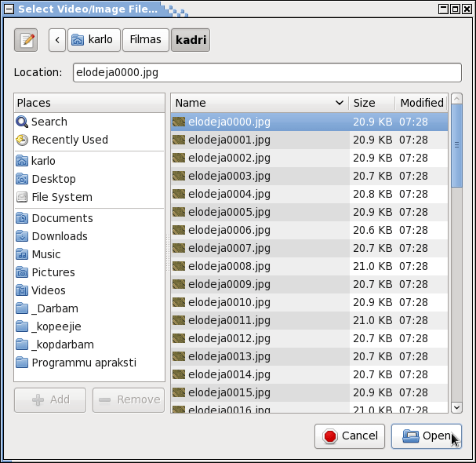Maximize the Select Video/Image File dialog
This screenshot has height=463, width=476.
(x=455, y=9)
